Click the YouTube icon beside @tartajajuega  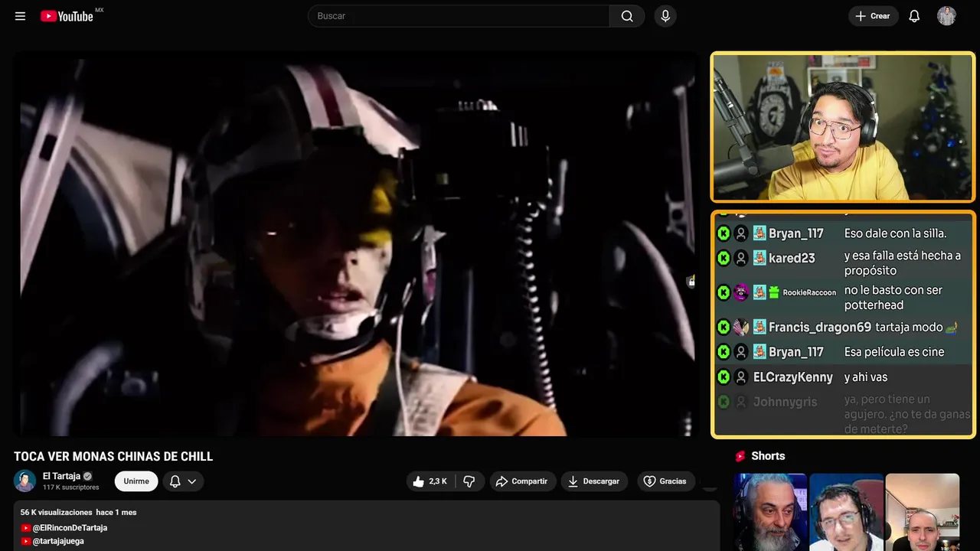coord(26,541)
